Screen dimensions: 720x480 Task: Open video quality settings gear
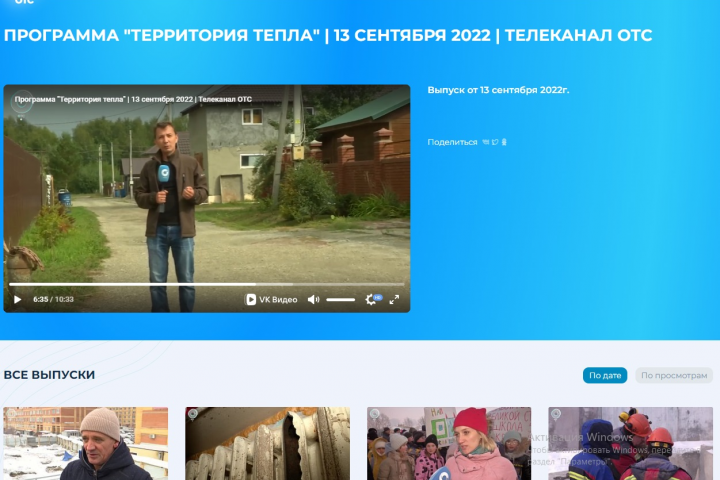(x=371, y=299)
